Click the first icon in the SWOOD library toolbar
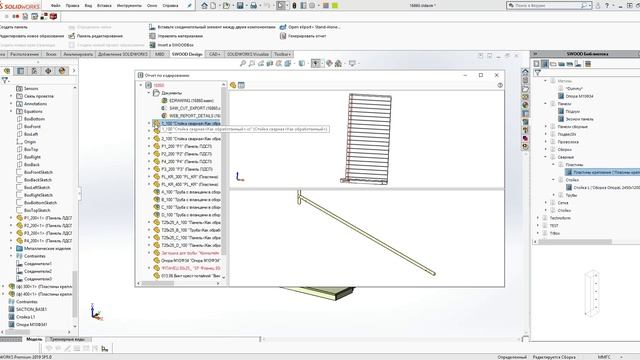The height and width of the screenshot is (360, 640). tap(537, 64)
